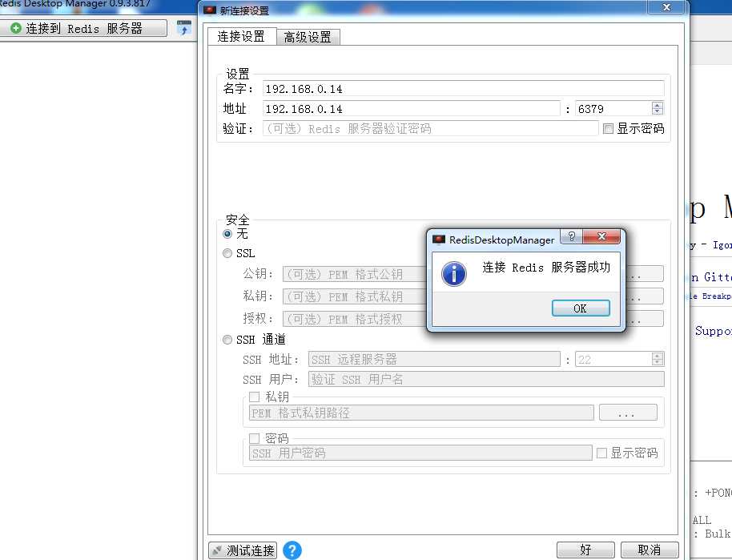
Task: Click the RedisDesktopManager message box title icon
Action: [438, 240]
